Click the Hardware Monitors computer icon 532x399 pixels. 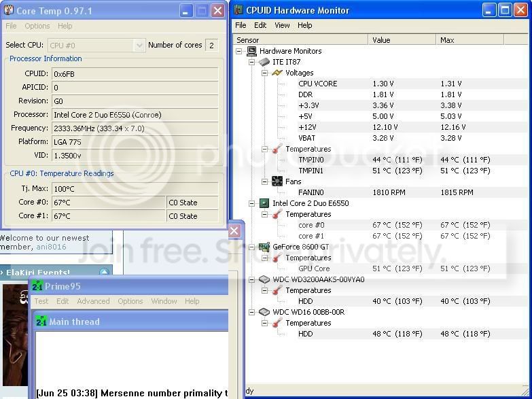[251, 51]
